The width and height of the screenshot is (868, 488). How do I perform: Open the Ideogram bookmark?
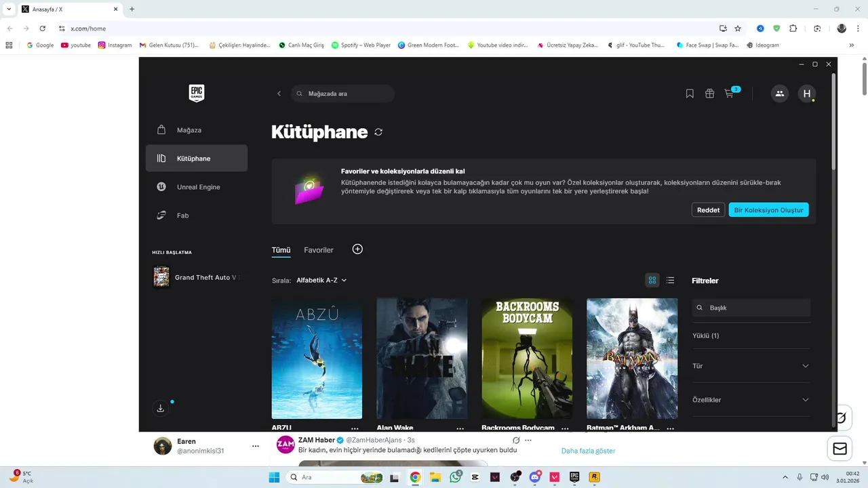pos(762,45)
